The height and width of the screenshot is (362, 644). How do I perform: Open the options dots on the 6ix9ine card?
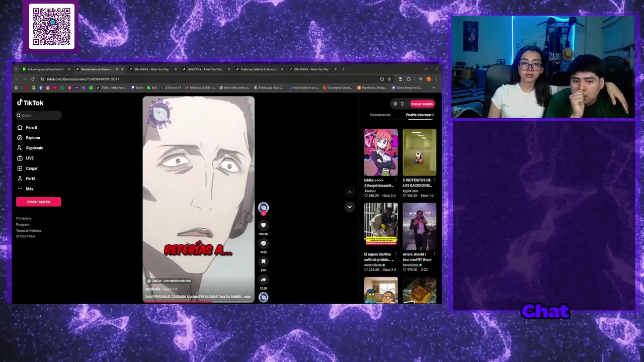coord(396,254)
